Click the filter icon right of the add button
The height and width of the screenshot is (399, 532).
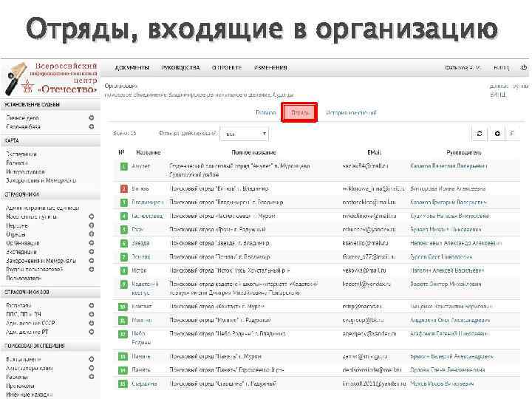(x=512, y=134)
